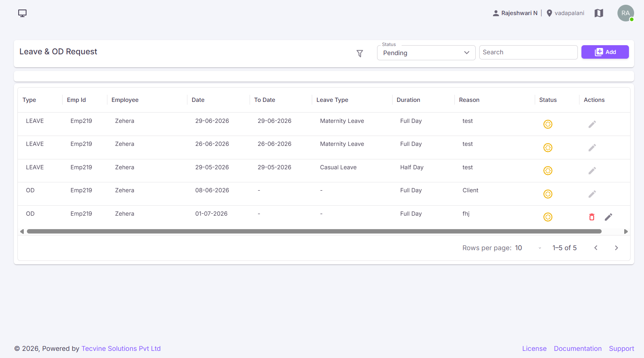644x358 pixels.
Task: Open the License link
Action: coord(534,348)
